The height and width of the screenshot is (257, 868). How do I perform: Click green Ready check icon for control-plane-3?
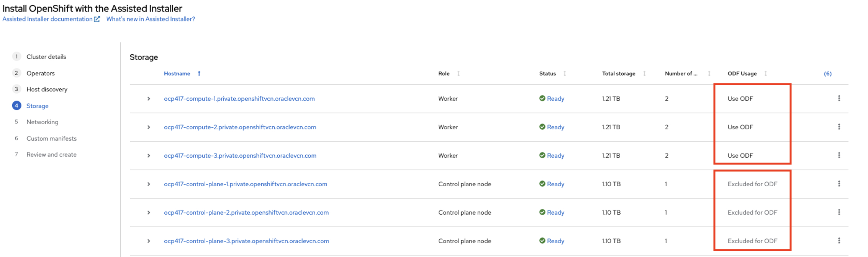coord(542,241)
